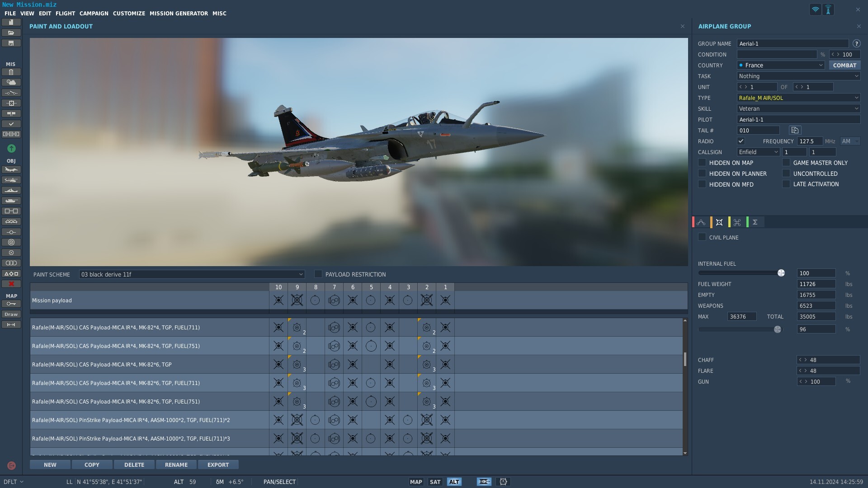Click the NEW payload button
This screenshot has height=488, width=868.
coord(50,465)
